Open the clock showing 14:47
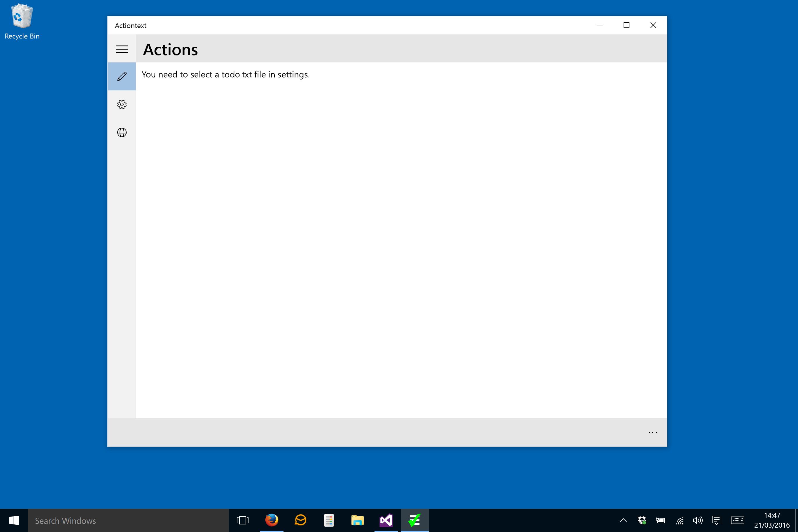The width and height of the screenshot is (798, 532). pyautogui.click(x=771, y=520)
